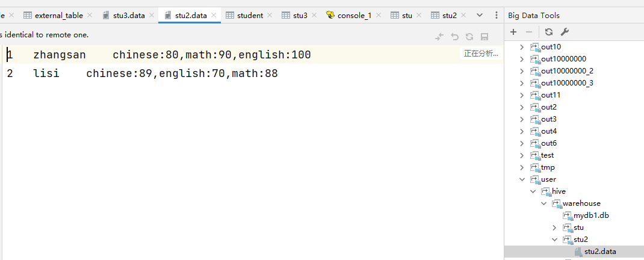Close the stu2.data tab
Viewport: 644px width, 260px height.
coord(214,15)
